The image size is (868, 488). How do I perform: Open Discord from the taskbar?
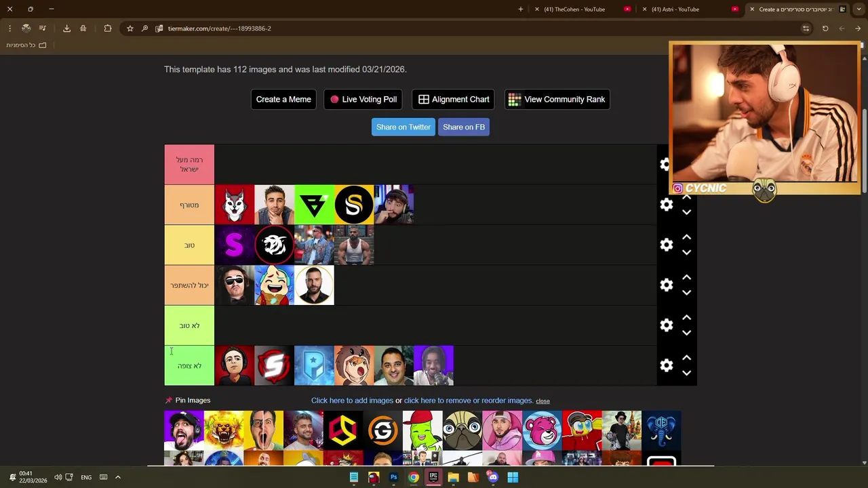pos(493,477)
